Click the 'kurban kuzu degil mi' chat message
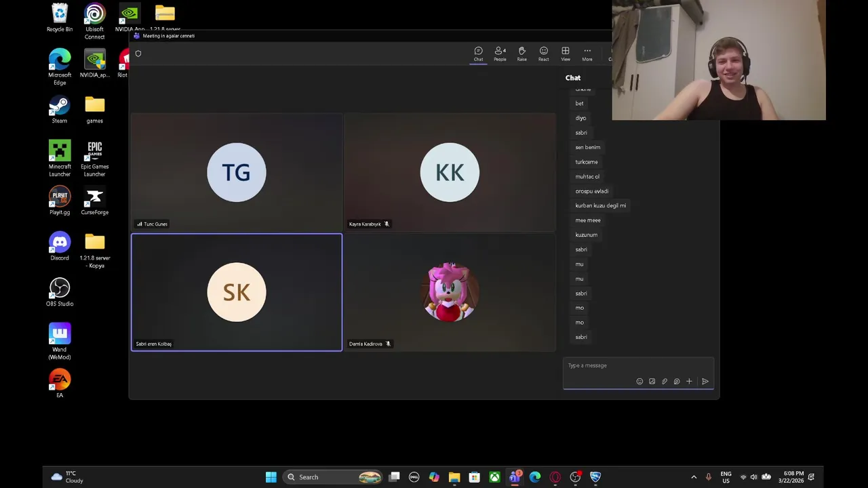The image size is (868, 488). (x=601, y=205)
